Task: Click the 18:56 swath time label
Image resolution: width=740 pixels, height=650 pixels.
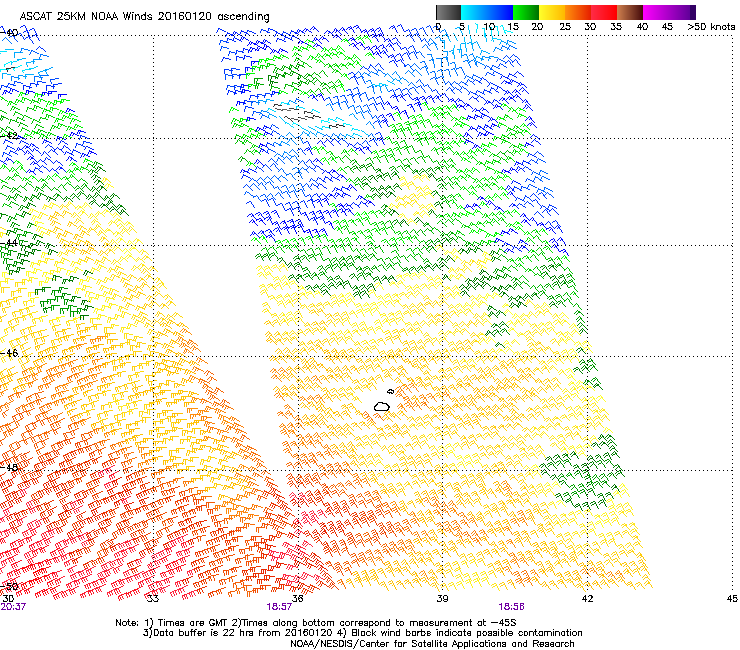Action: [512, 607]
